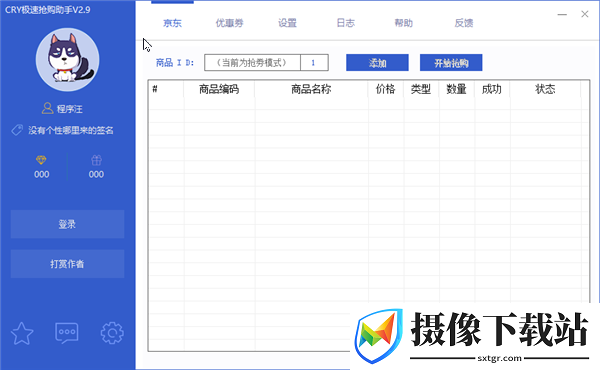This screenshot has height=370, width=600.
Task: Click the tag icon beside the signature
Action: tap(17, 130)
